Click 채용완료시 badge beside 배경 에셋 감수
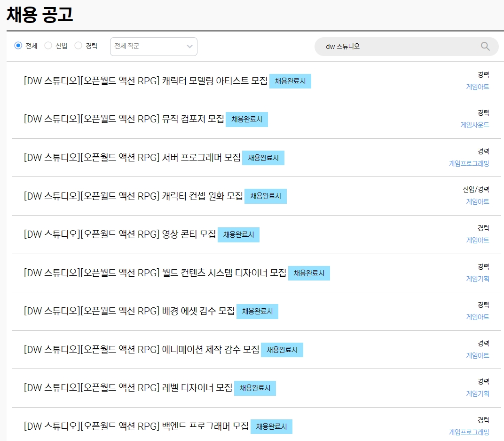The height and width of the screenshot is (441, 504). (258, 312)
